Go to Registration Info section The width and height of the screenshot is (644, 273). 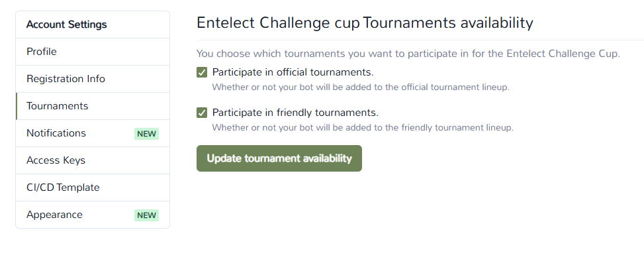click(93, 79)
